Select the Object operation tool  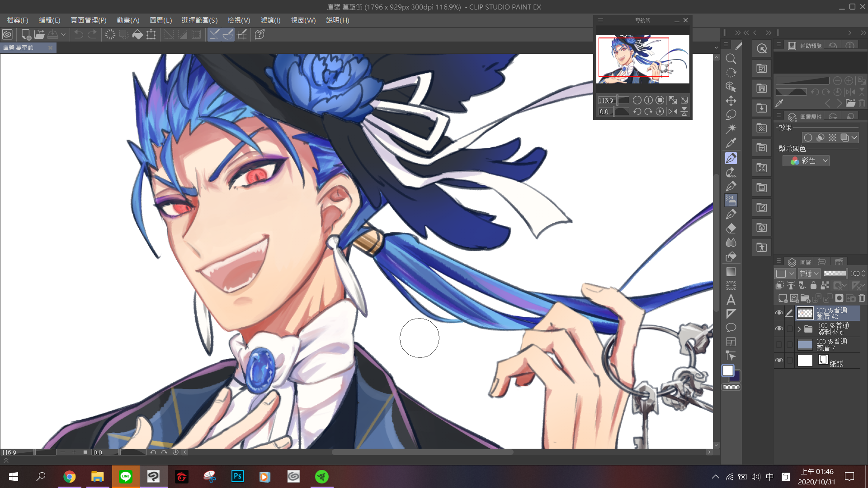(731, 87)
